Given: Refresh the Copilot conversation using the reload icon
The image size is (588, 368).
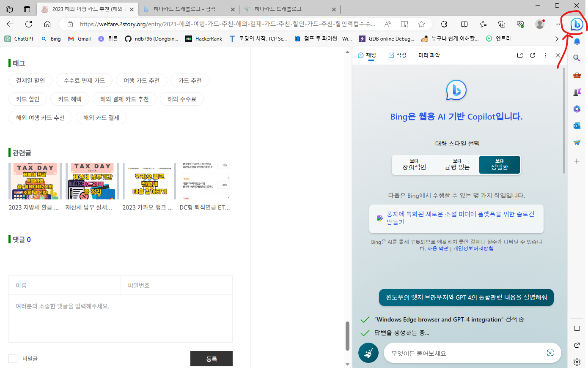Looking at the screenshot, I should coord(532,55).
